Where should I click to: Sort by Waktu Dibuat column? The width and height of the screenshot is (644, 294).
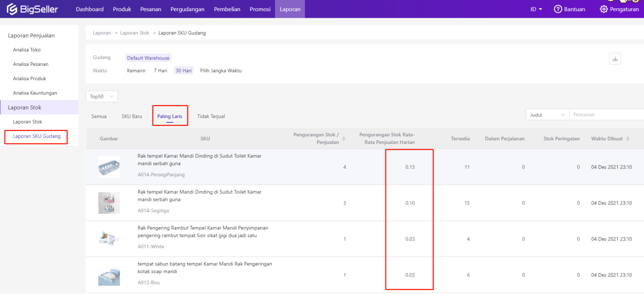[x=628, y=139]
